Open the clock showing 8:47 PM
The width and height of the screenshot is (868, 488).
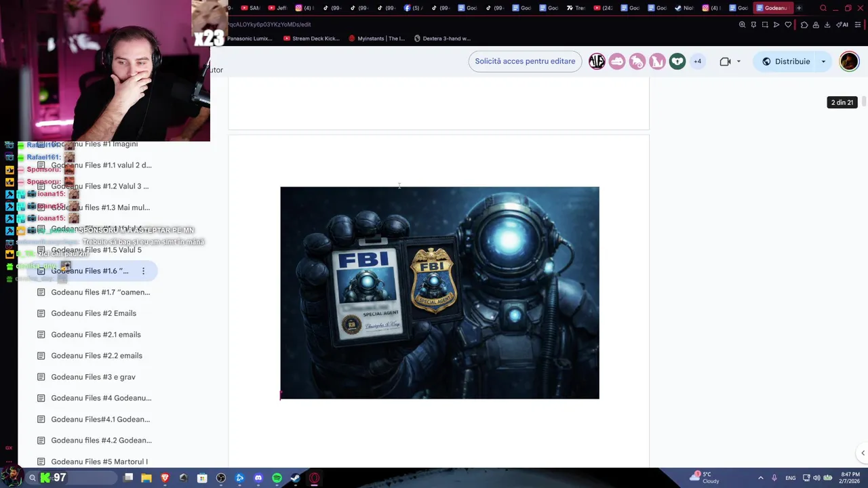(x=850, y=478)
